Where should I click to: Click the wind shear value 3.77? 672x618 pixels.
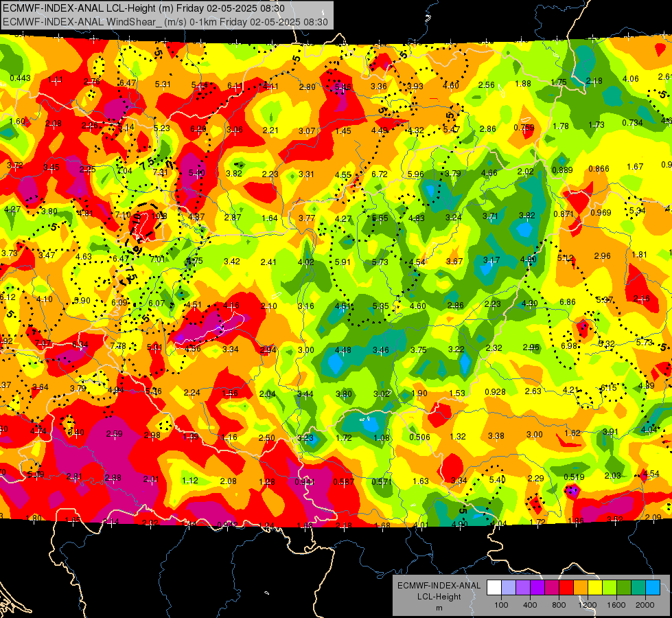click(x=307, y=218)
